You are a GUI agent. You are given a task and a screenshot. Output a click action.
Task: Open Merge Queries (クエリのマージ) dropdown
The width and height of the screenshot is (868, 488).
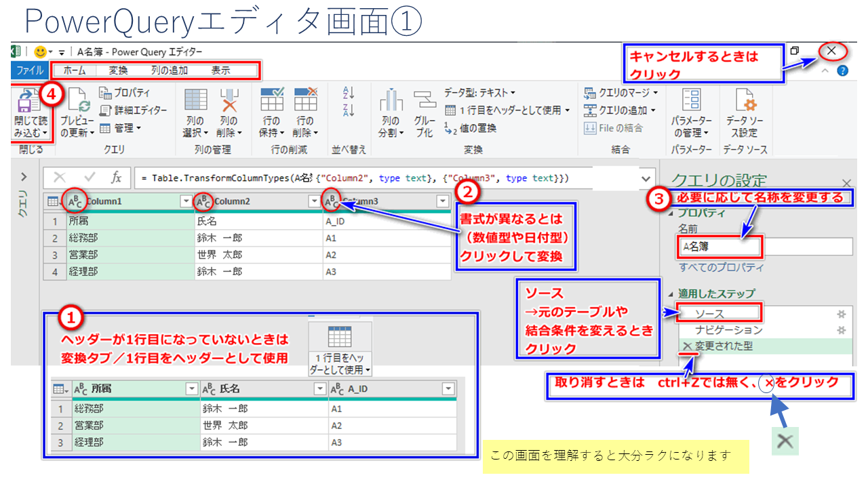pos(620,92)
